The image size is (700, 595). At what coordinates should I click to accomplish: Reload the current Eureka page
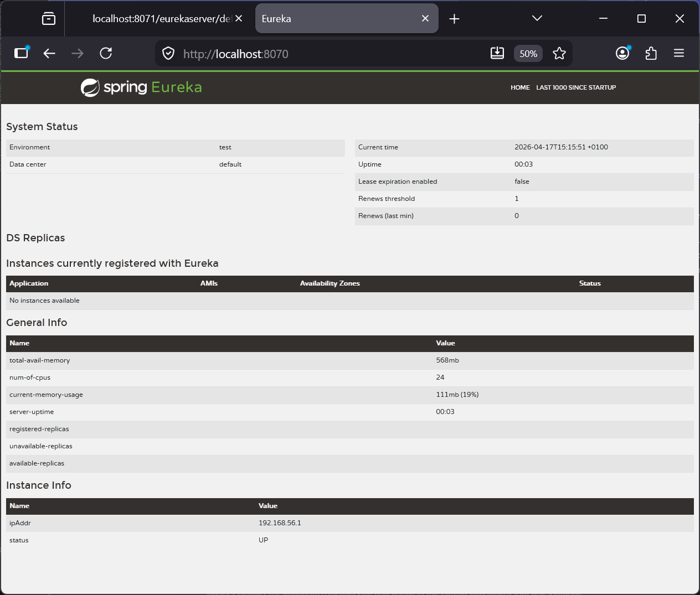click(106, 53)
